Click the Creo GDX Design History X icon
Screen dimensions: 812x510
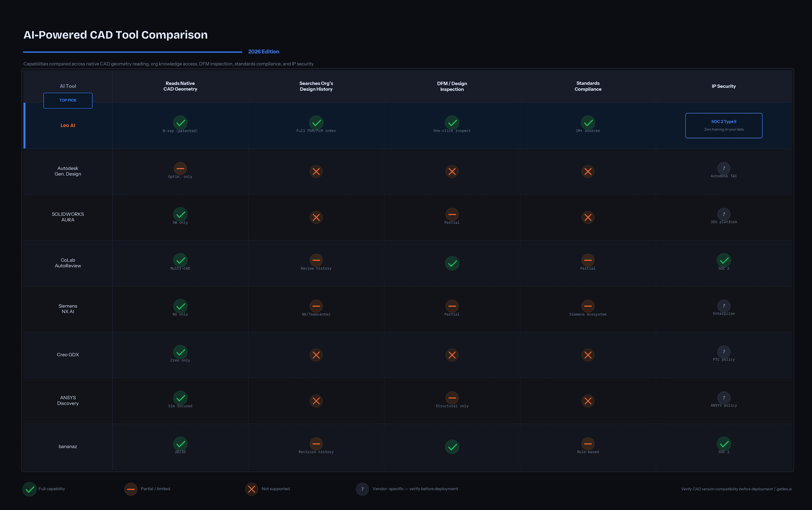coord(316,355)
